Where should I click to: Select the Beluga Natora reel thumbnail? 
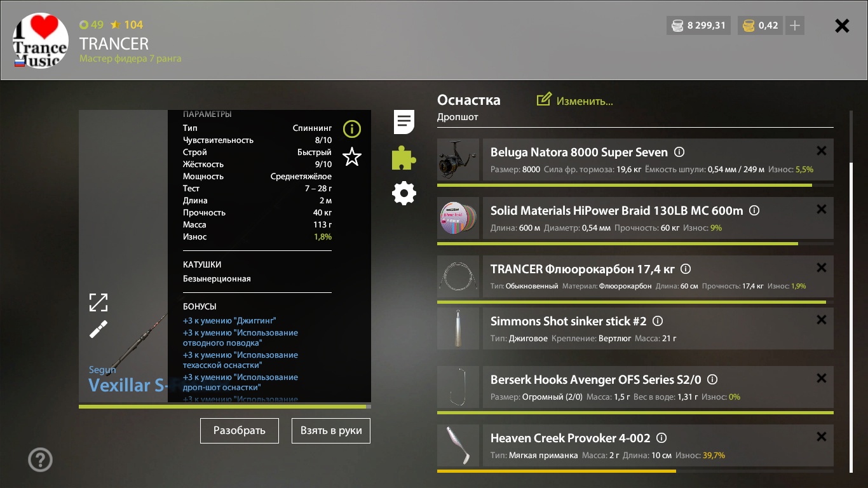point(458,159)
